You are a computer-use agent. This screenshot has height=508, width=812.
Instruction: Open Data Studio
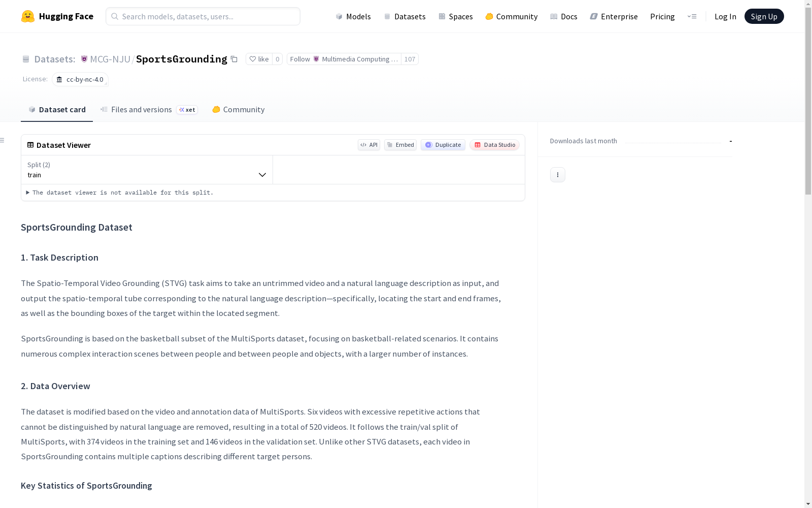click(495, 145)
